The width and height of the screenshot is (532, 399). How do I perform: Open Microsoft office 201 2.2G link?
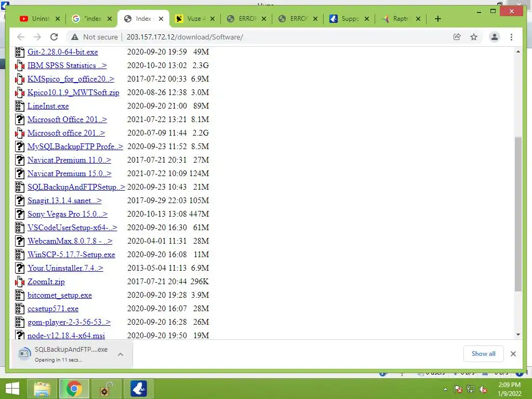pyautogui.click(x=66, y=133)
